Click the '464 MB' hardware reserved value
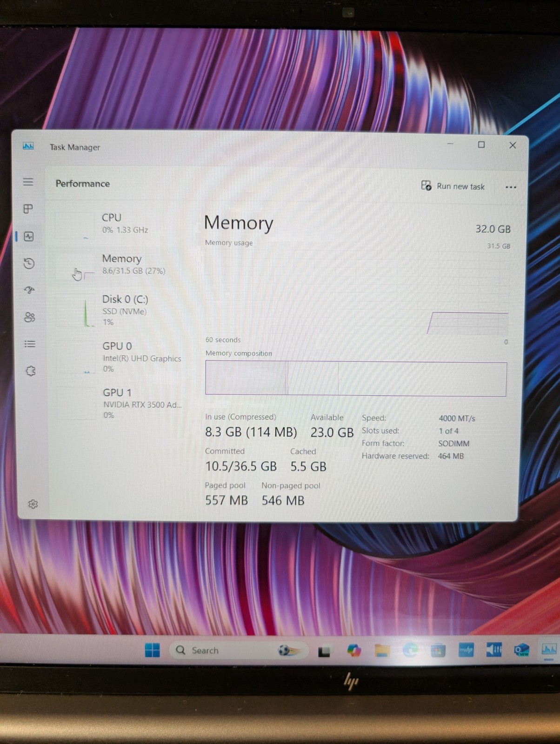This screenshot has width=560, height=744. coord(451,456)
